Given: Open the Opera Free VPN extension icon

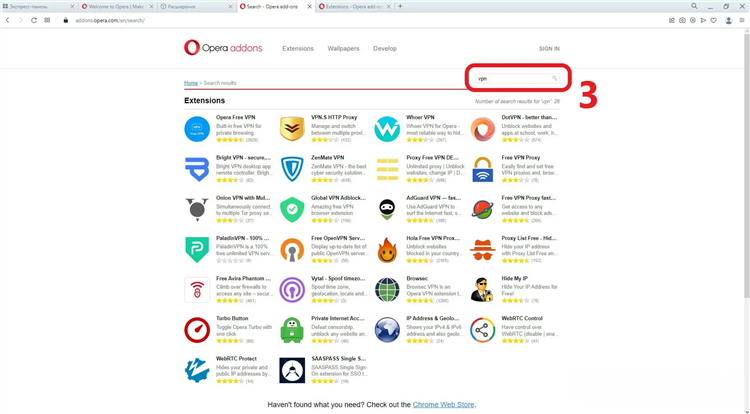Looking at the screenshot, I should point(197,129).
